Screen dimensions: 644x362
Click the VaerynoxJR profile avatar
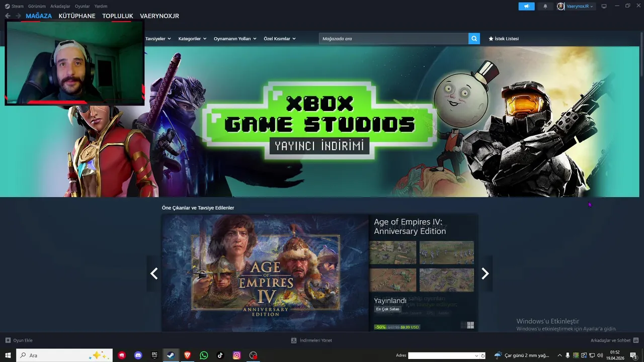561,6
